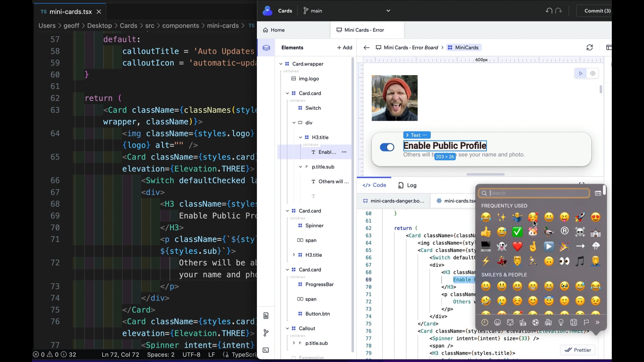The height and width of the screenshot is (362, 644).
Task: Select the Animals & Nature emoji category
Action: (x=510, y=322)
